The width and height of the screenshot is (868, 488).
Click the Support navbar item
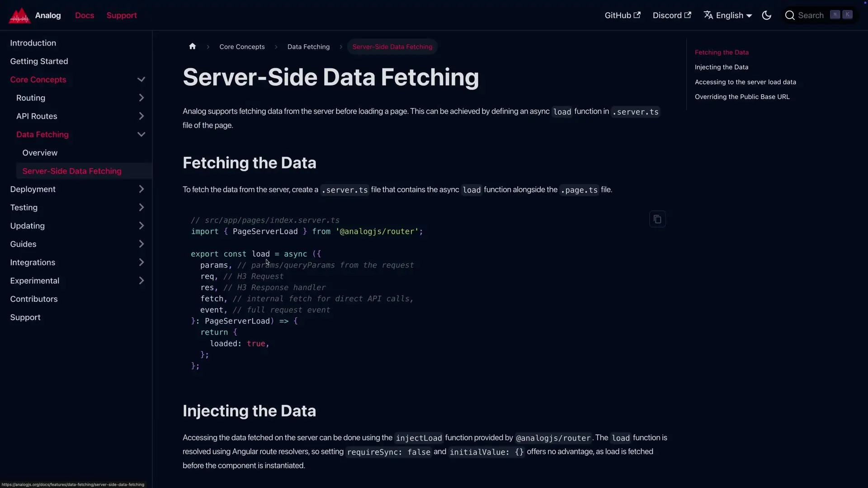122,15
